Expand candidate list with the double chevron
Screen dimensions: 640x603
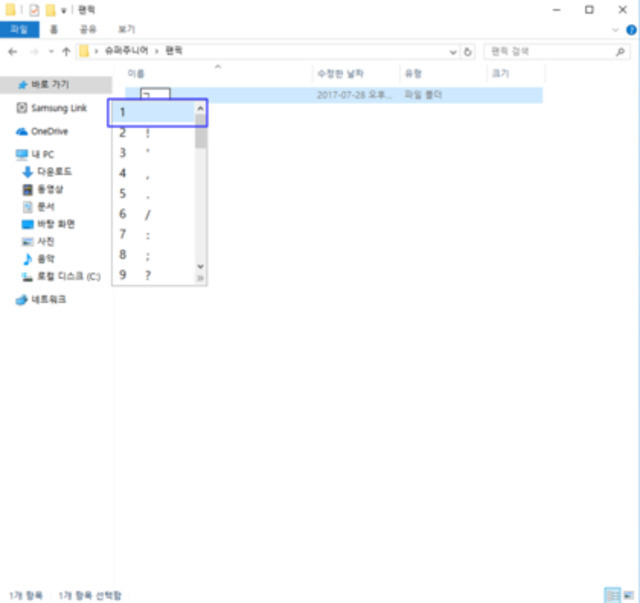coord(200,277)
